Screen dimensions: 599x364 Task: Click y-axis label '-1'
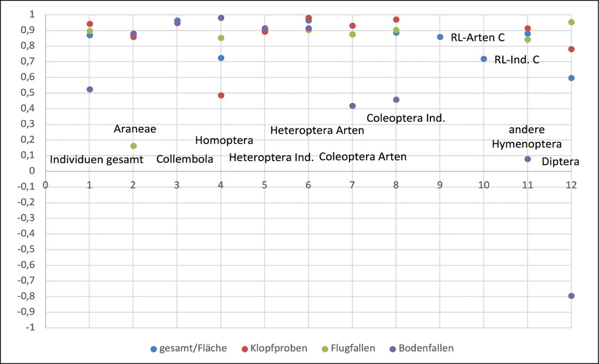click(x=30, y=327)
